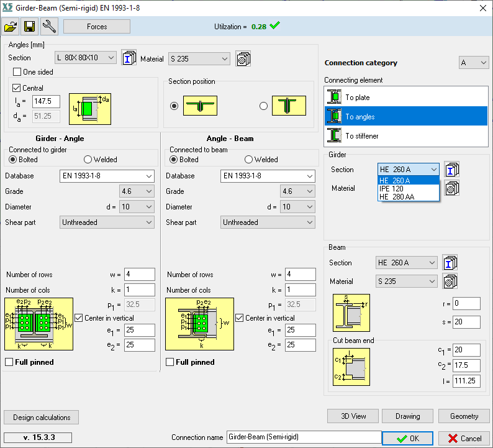Click the Forces button
The height and width of the screenshot is (448, 493).
(97, 27)
